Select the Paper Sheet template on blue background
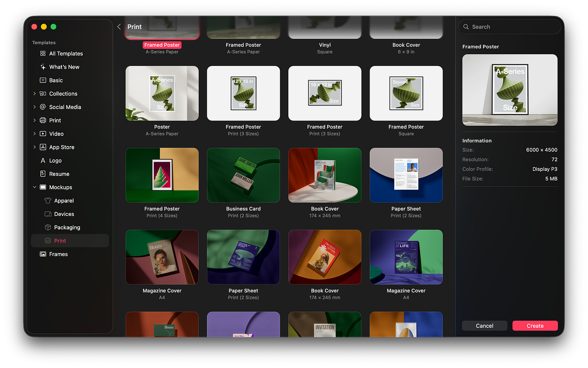 tap(406, 175)
